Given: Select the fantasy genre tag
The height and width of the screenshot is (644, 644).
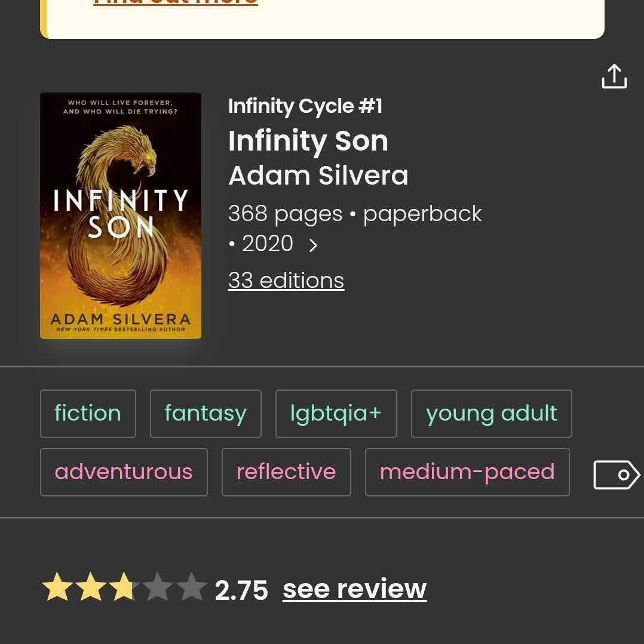Looking at the screenshot, I should [x=205, y=413].
